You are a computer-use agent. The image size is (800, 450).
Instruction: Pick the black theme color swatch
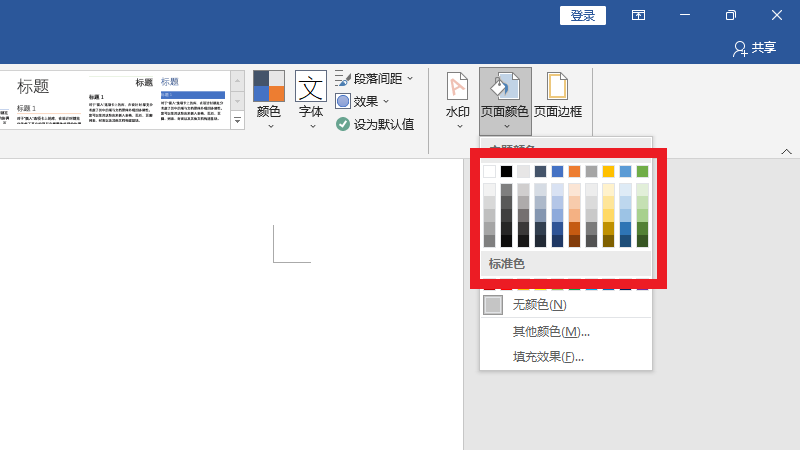[x=506, y=171]
